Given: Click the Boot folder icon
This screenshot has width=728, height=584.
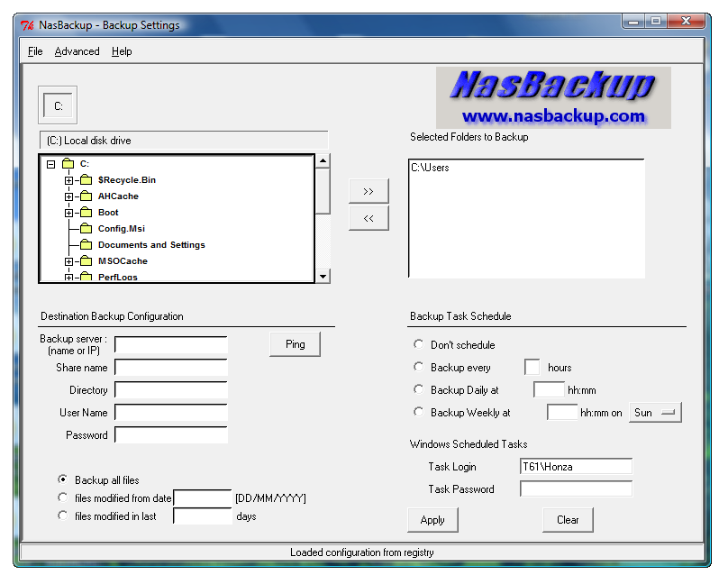Looking at the screenshot, I should pos(86,212).
